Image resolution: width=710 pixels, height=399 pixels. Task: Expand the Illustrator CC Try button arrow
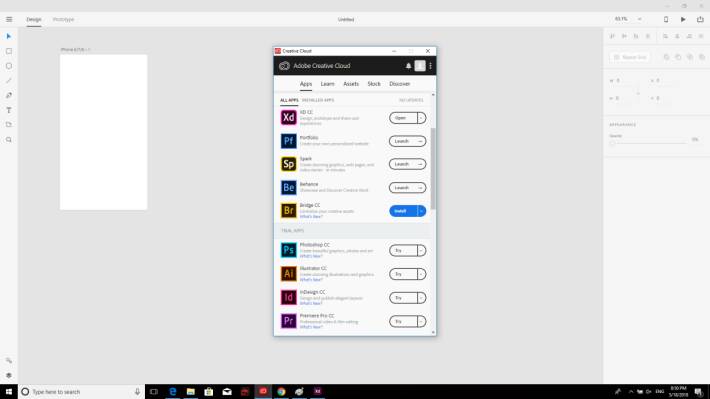pos(421,274)
